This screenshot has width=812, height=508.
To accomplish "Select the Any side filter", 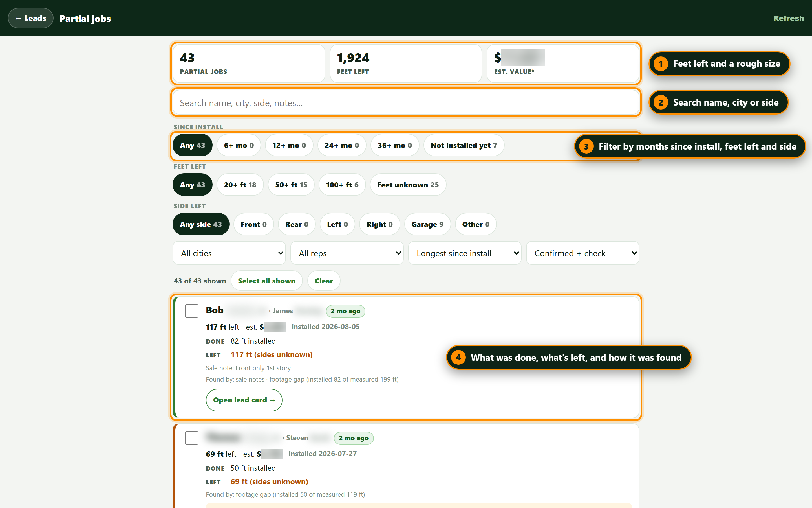I will [x=201, y=224].
